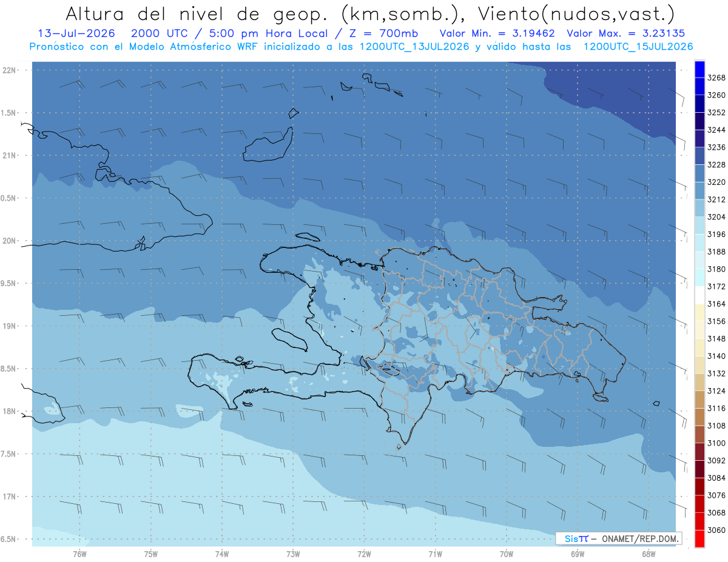Click the '22N' latitude label
Screen dimensions: 728x562
point(10,70)
